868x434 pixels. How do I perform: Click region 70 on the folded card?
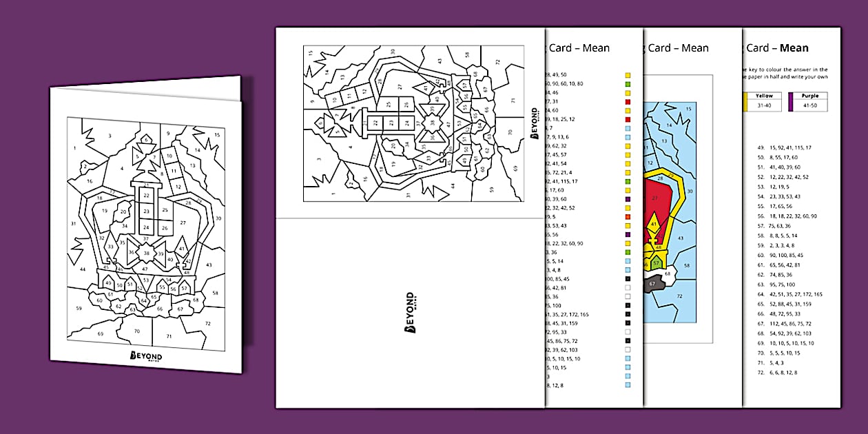pyautogui.click(x=136, y=331)
